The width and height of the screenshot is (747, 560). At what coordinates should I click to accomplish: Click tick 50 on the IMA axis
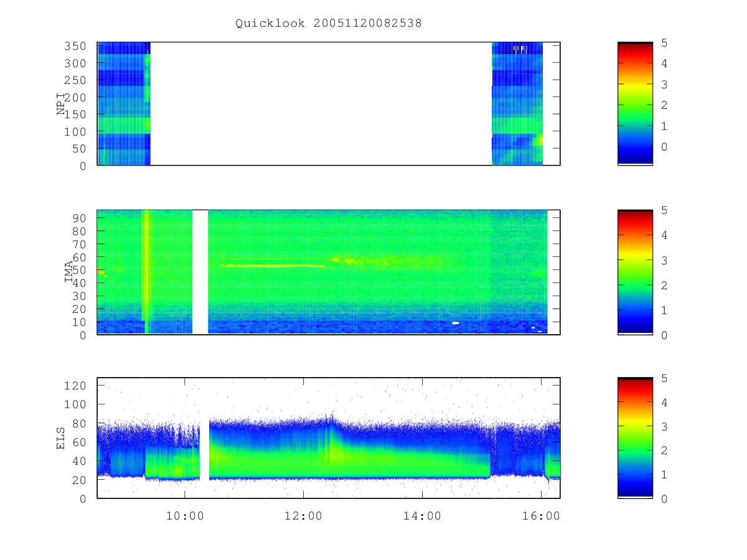click(x=80, y=270)
